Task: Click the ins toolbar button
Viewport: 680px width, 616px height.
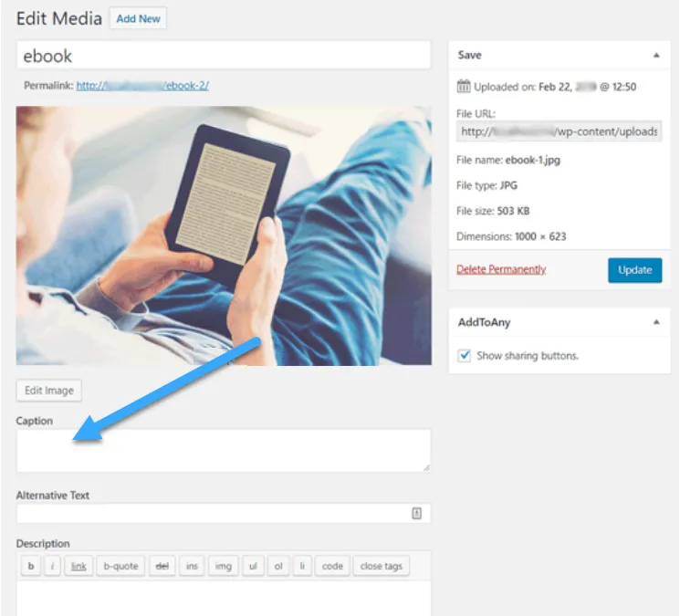Action: [192, 566]
